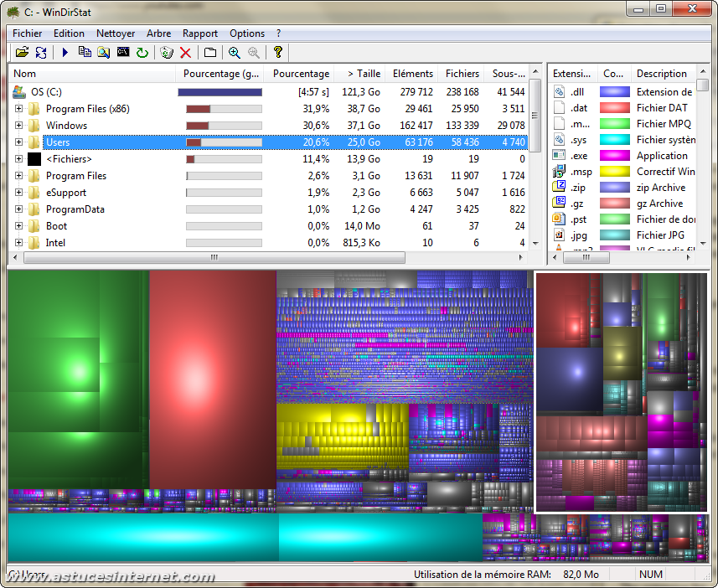Click the .sys file type icon

tap(559, 139)
